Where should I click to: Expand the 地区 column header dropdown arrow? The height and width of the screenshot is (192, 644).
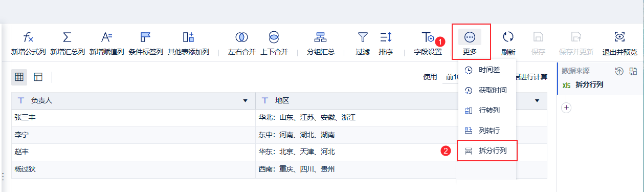click(x=537, y=101)
